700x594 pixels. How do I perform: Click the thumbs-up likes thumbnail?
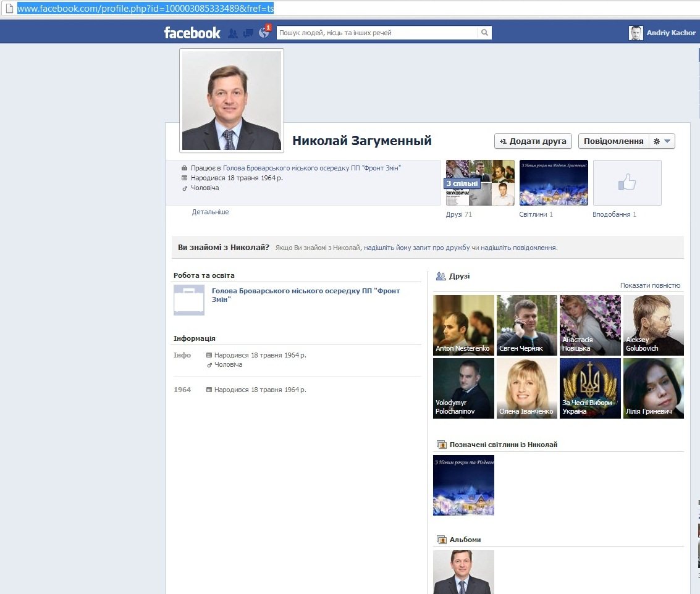627,183
